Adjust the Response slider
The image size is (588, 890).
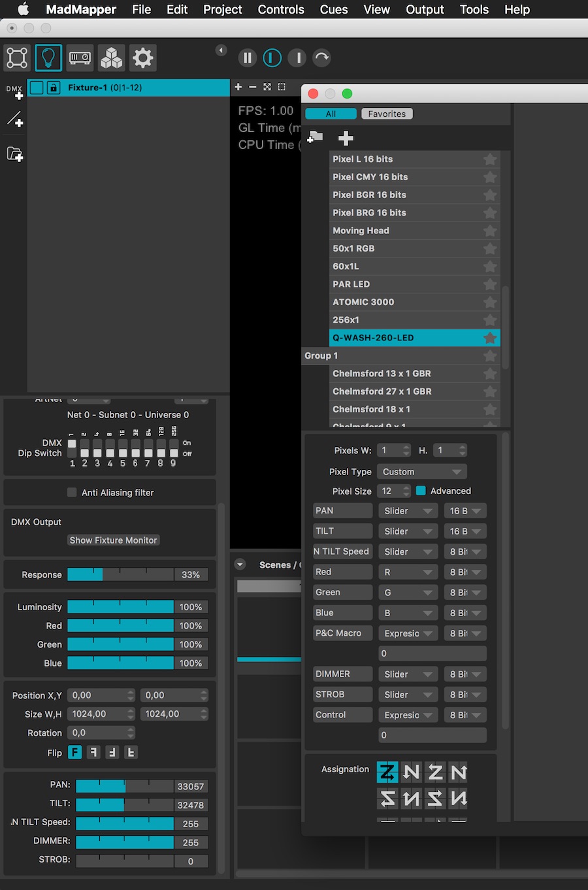(x=121, y=574)
